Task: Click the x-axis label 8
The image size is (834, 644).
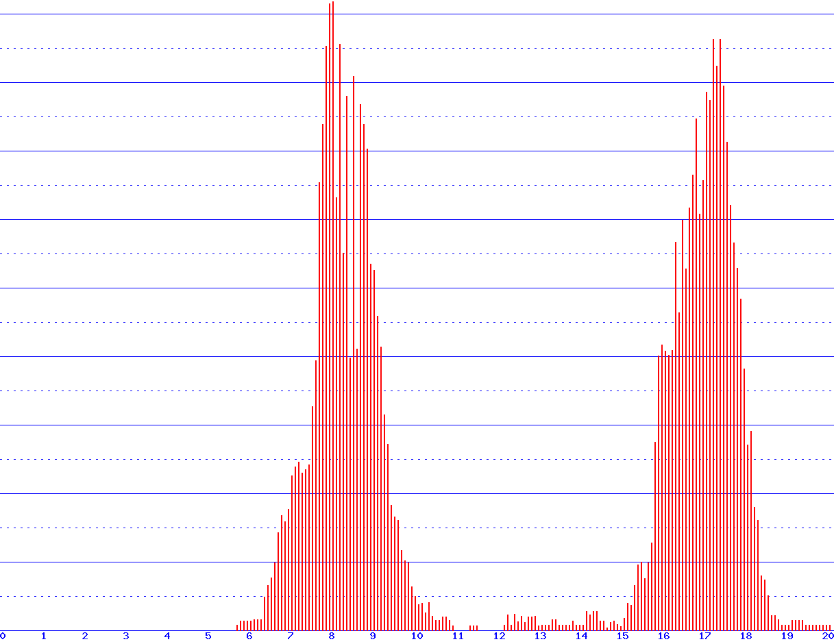Action: [332, 636]
